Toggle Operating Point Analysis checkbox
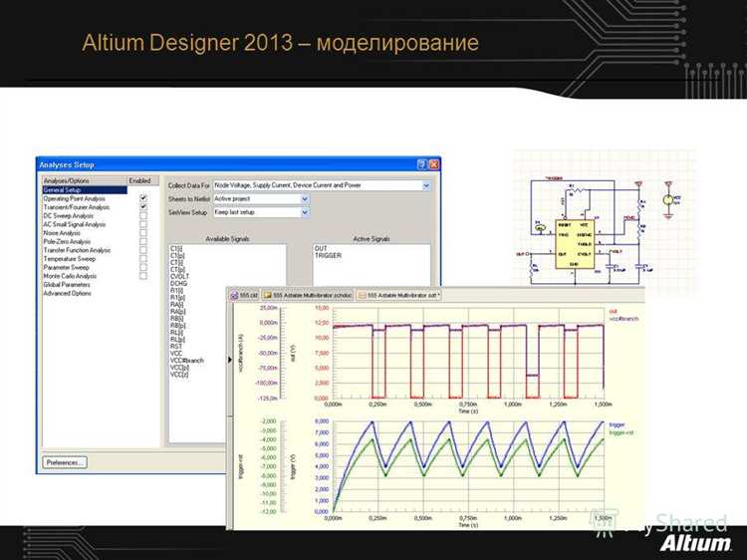This screenshot has width=747, height=560. coord(142,198)
